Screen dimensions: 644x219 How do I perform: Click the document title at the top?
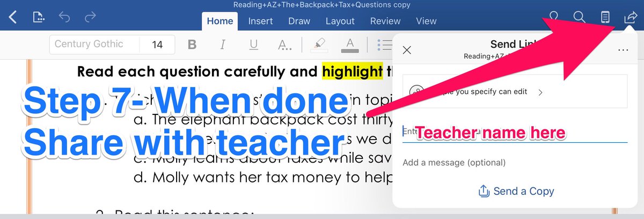322,5
